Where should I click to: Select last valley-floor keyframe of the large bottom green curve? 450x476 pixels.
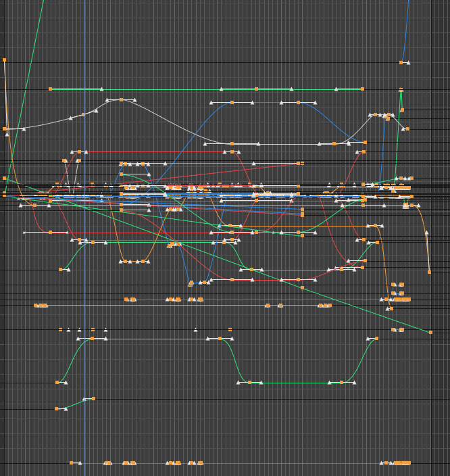click(341, 383)
